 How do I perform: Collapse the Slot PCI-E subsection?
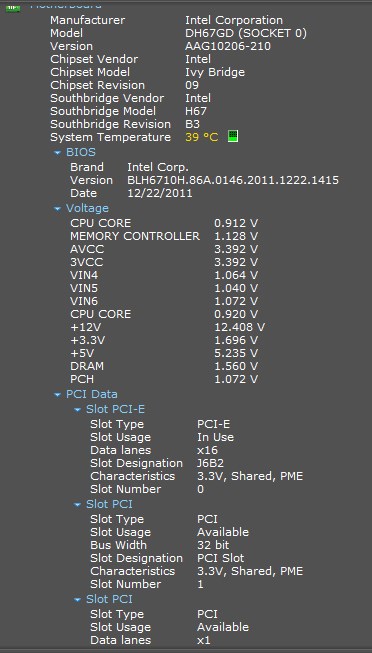(x=77, y=410)
